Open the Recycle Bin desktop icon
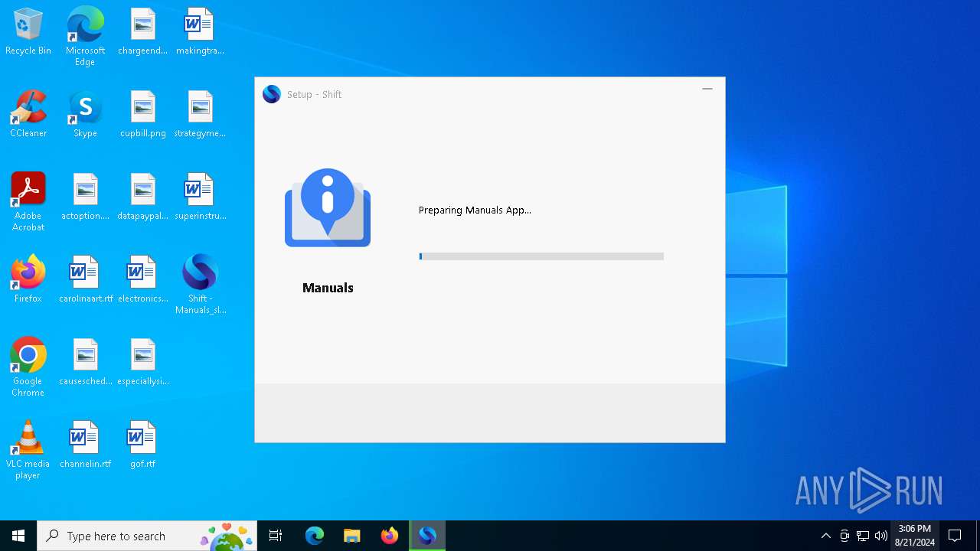980x551 pixels. 28,32
